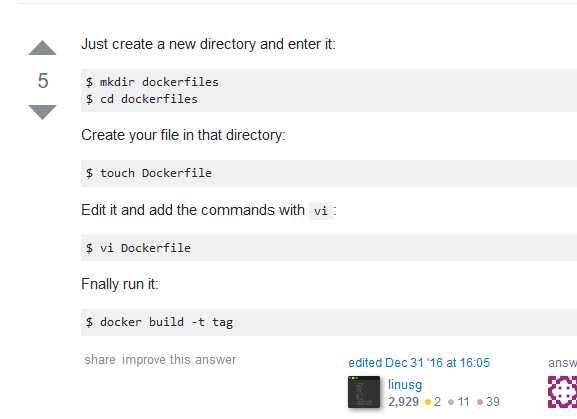Upvote this answer with the up arrow
Screen dimensions: 577x419
(42, 48)
